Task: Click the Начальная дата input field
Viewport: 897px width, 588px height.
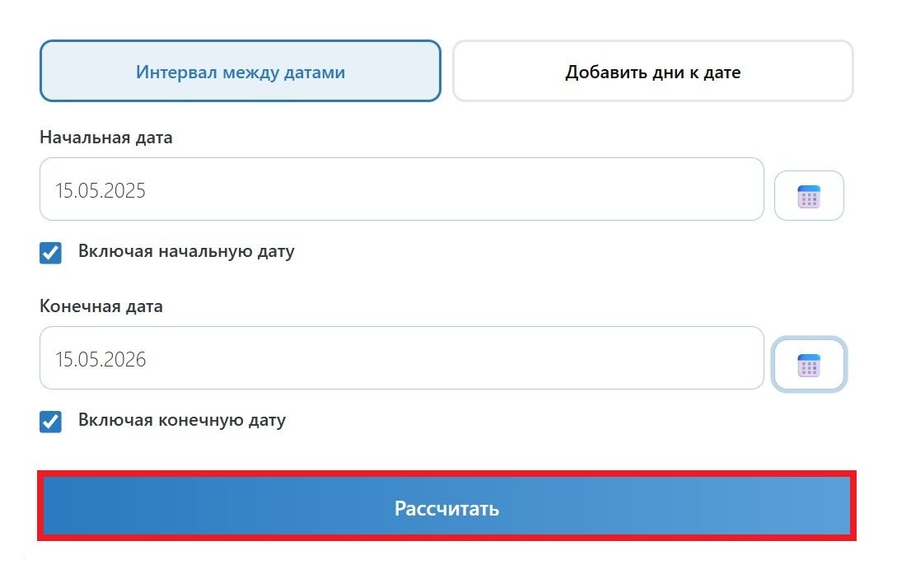Action: 403,189
